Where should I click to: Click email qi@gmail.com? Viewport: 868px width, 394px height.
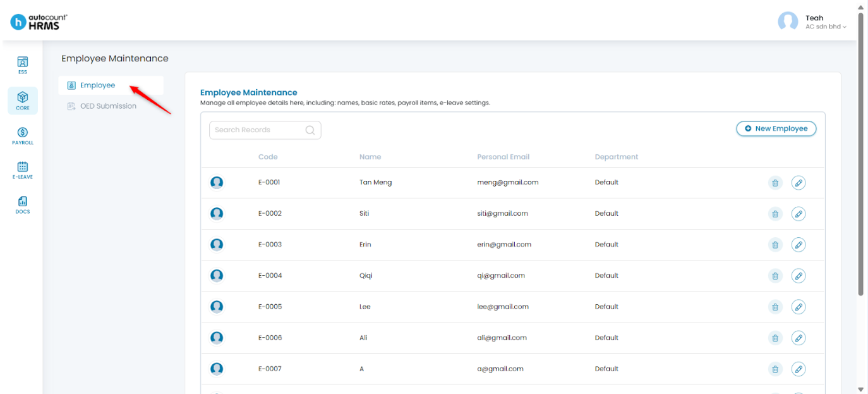[x=501, y=275]
